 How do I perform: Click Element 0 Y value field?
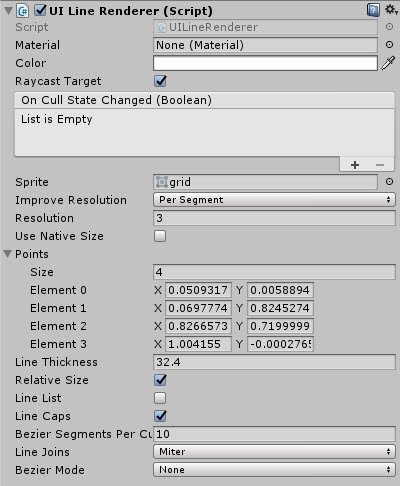click(280, 290)
